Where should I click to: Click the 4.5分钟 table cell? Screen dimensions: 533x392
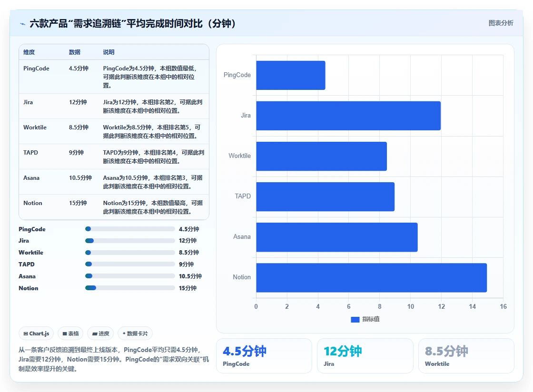click(x=79, y=69)
